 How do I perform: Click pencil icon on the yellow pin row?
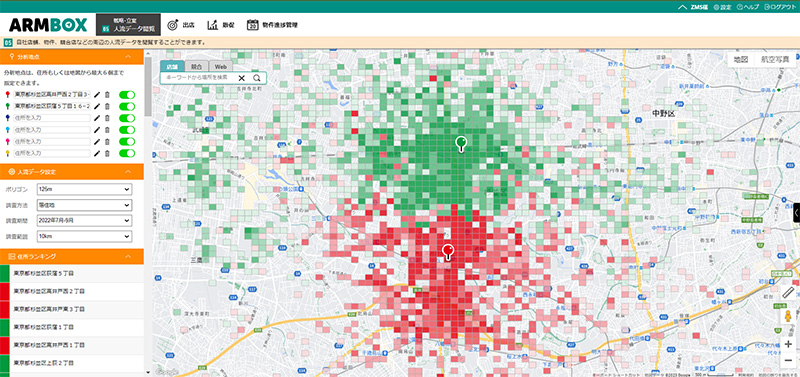coord(97,153)
